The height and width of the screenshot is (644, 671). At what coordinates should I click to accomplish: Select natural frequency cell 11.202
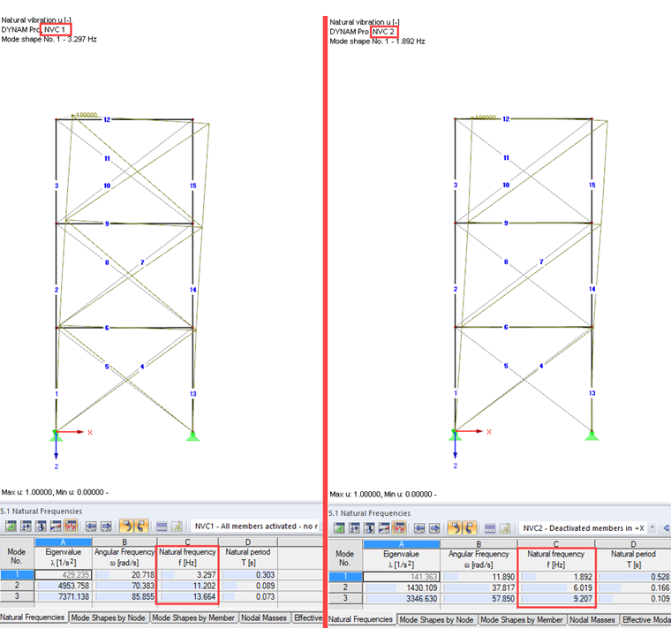[x=188, y=586]
